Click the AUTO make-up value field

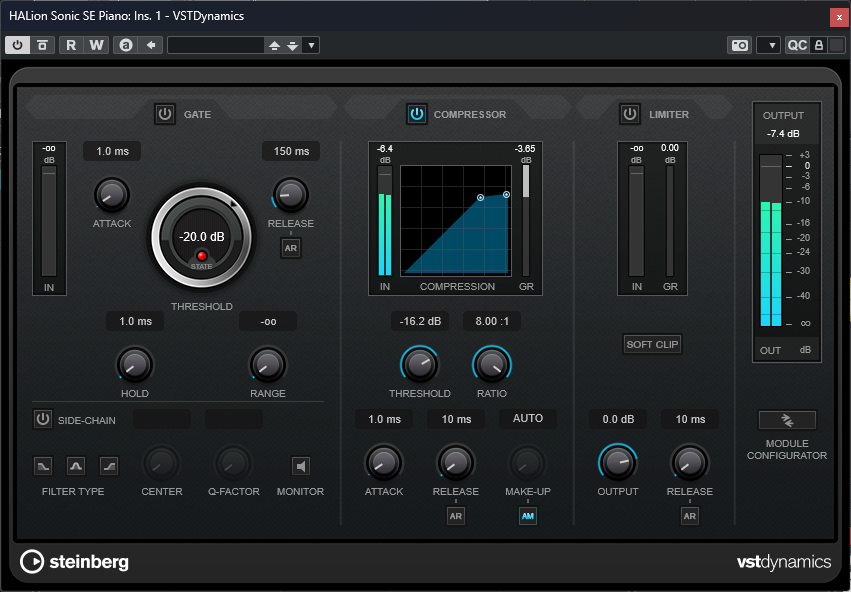528,418
